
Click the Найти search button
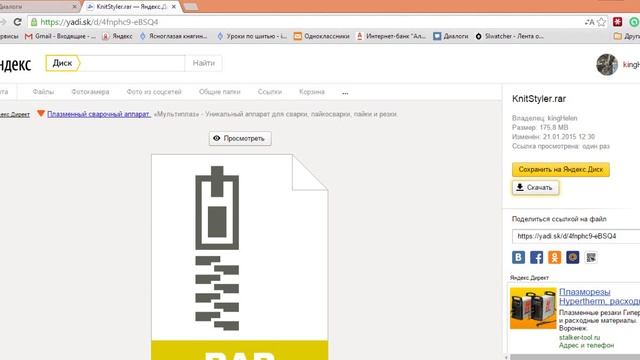[x=204, y=63]
